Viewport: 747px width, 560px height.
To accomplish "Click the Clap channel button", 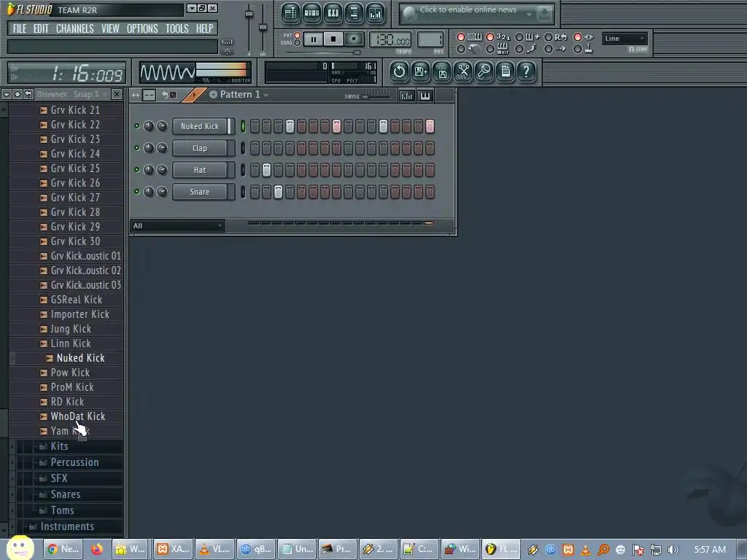I will point(200,148).
